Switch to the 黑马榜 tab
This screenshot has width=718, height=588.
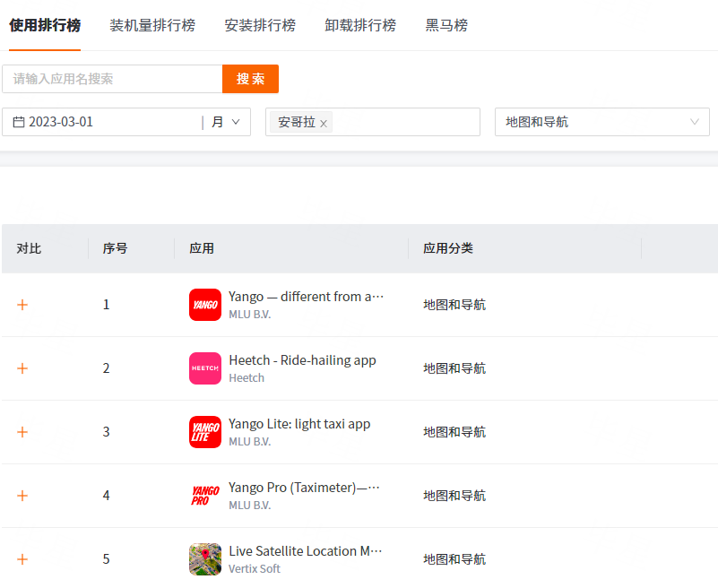pos(446,25)
